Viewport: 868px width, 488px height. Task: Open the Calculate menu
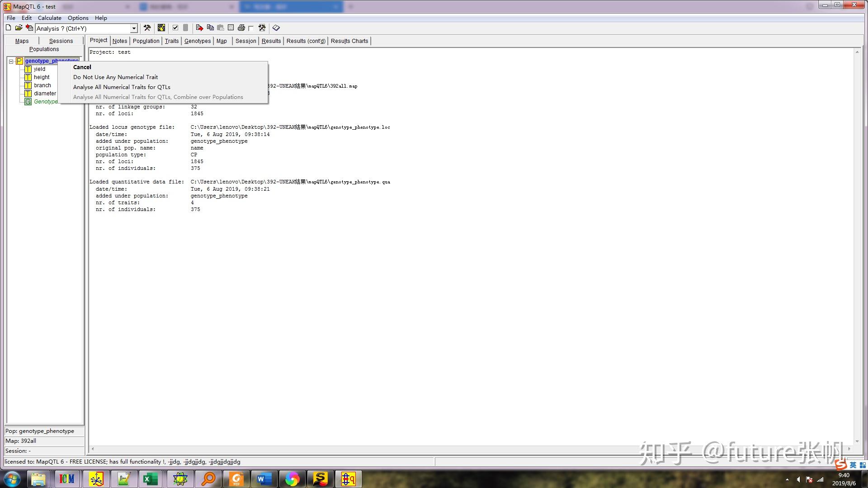49,18
